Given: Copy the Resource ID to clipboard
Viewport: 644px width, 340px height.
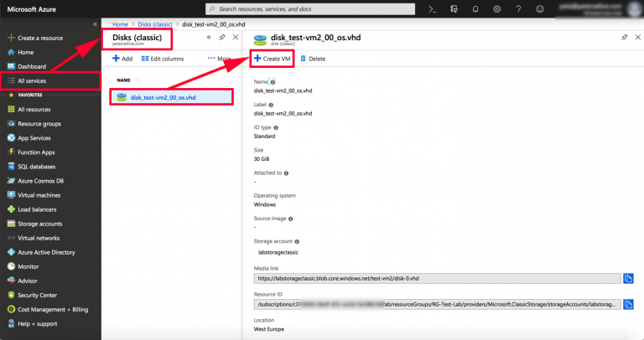Looking at the screenshot, I should (x=628, y=304).
